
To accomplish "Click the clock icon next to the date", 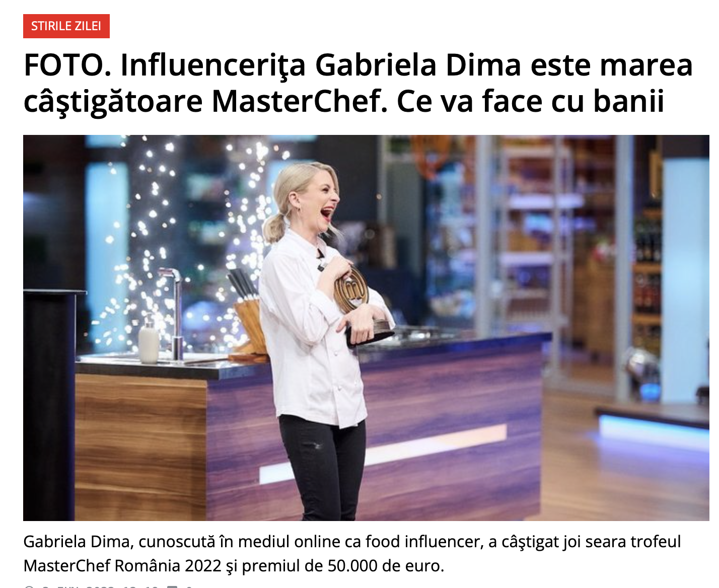I will coord(29,586).
